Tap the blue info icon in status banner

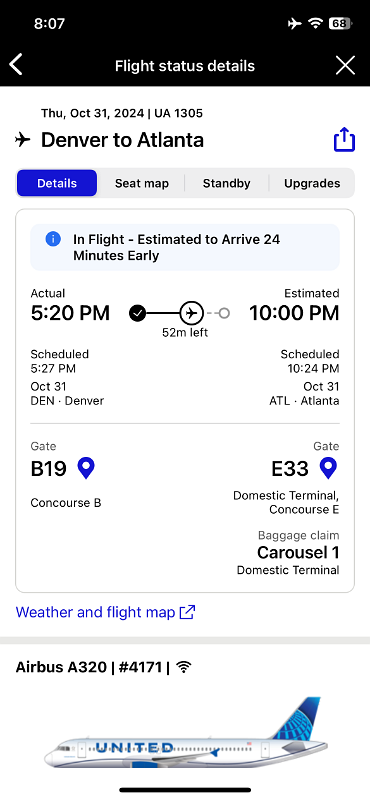(53, 239)
